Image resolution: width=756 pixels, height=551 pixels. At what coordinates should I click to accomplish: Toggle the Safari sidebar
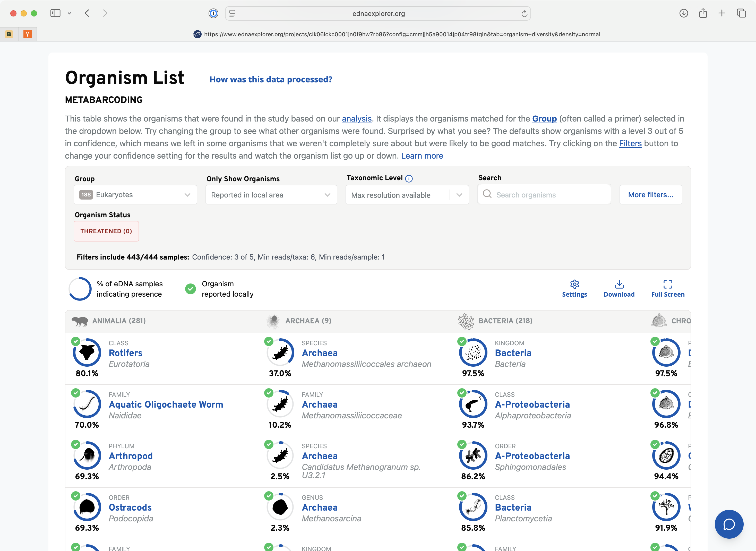(x=55, y=13)
